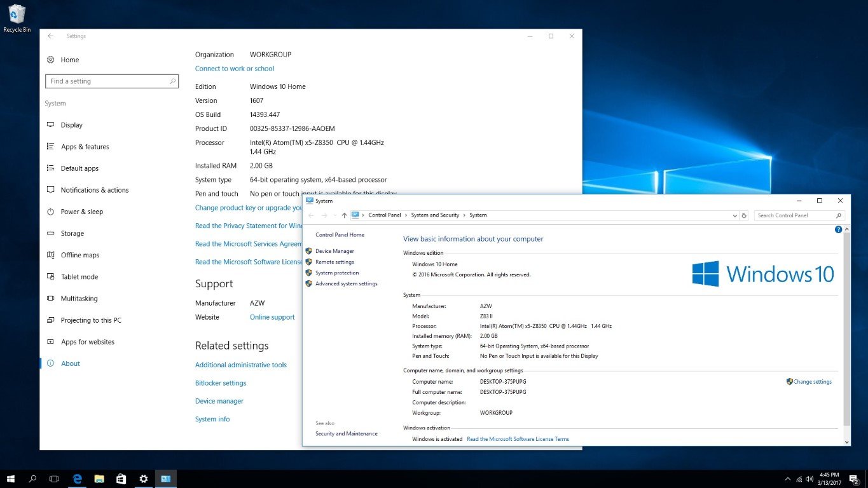Open the Start menu
Image resolution: width=868 pixels, height=488 pixels.
click(x=11, y=479)
